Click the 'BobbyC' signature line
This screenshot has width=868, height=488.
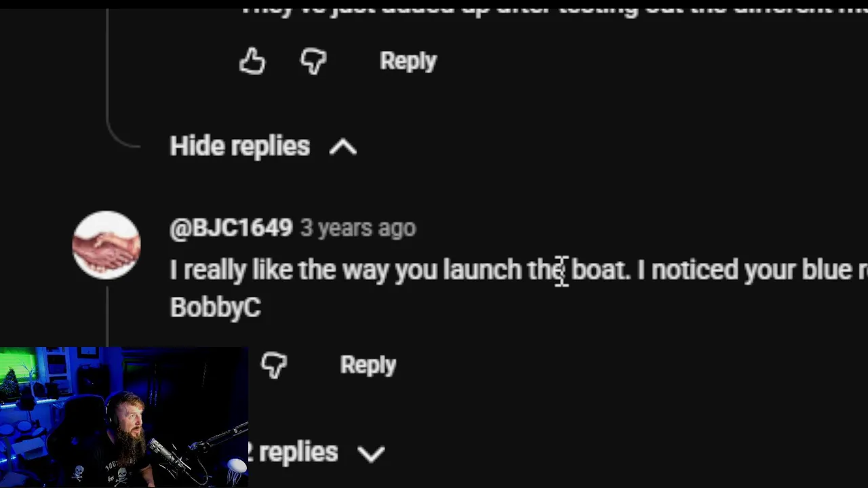pos(215,307)
